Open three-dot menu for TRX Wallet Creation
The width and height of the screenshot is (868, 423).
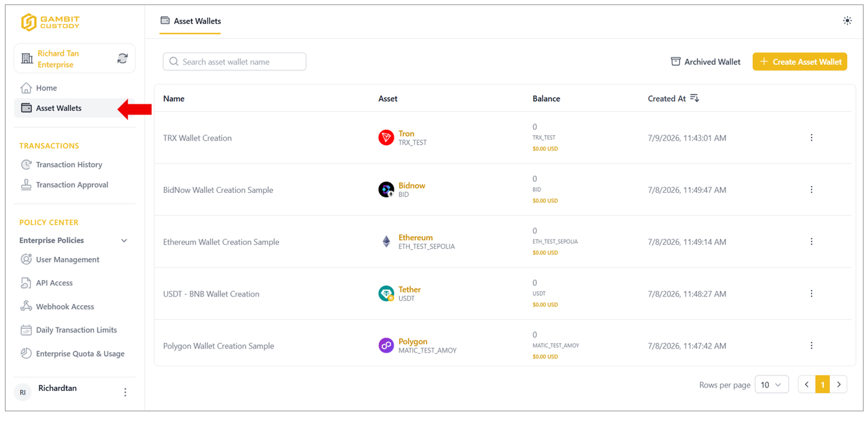[x=812, y=138]
